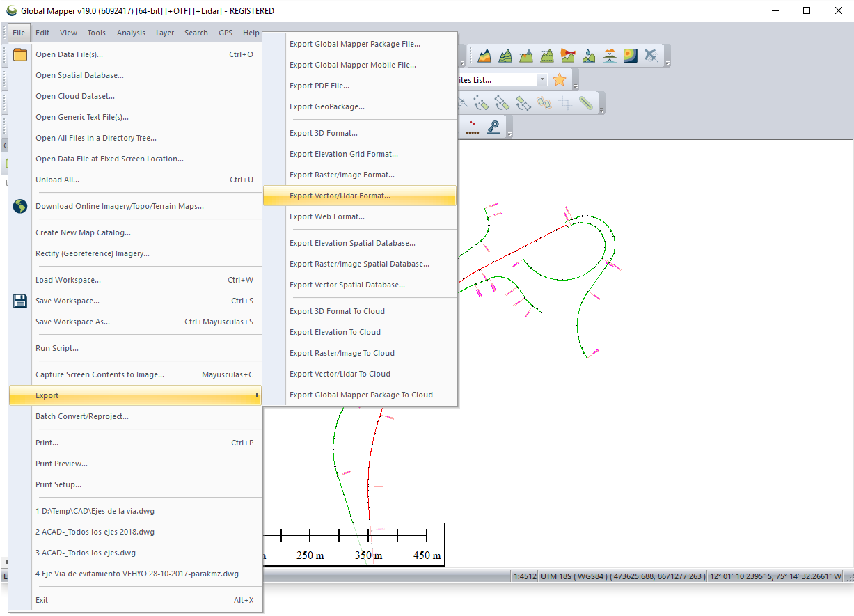Expand the Export submenu arrow
The height and width of the screenshot is (616, 854).
(x=257, y=395)
